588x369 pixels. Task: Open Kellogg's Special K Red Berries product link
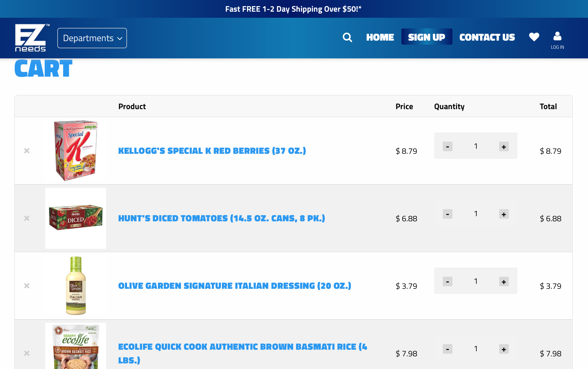(212, 151)
